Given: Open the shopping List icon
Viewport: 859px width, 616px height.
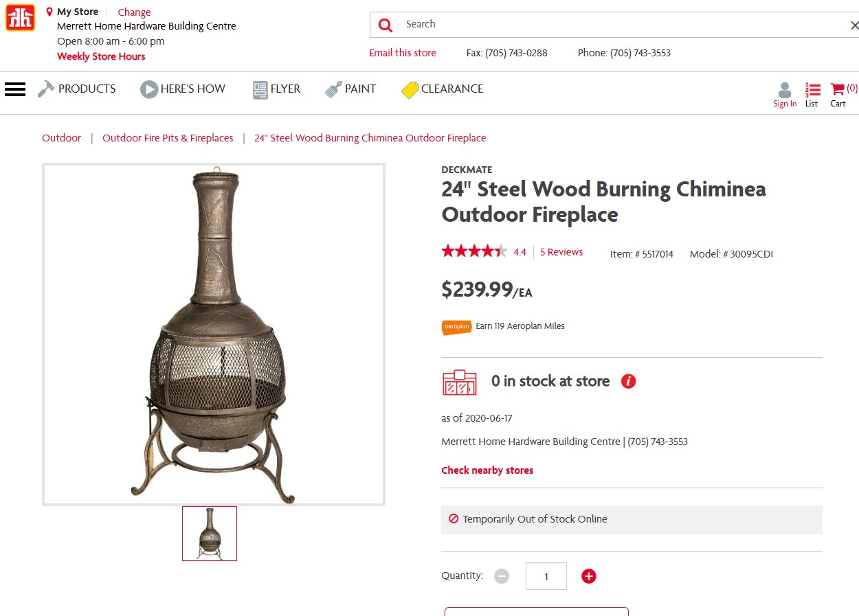Looking at the screenshot, I should pos(812,95).
